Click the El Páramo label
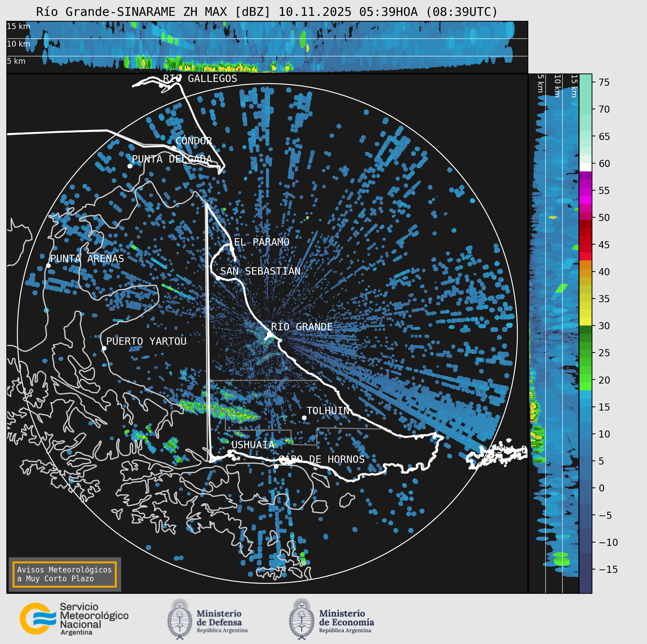Viewport: 647px width, 644px height. (262, 242)
